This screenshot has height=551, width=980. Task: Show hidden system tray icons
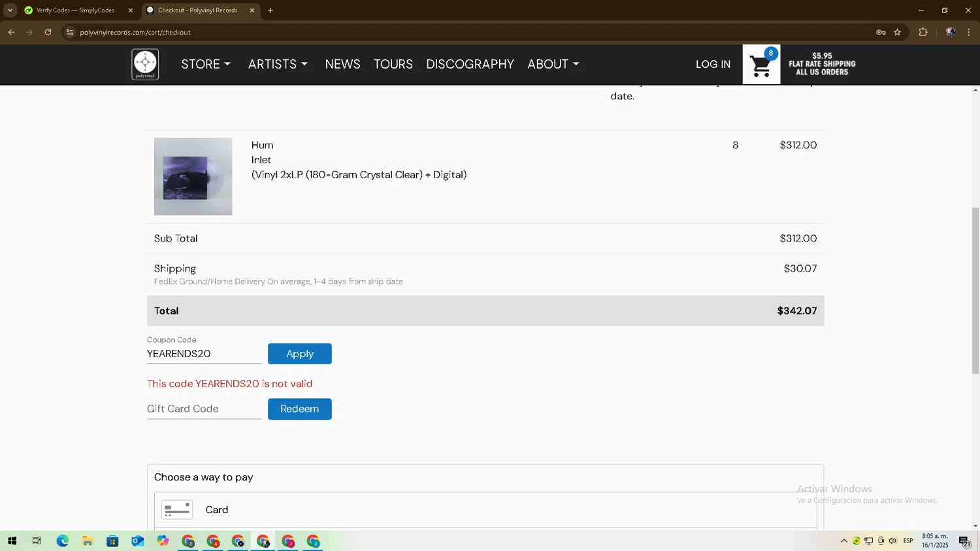pyautogui.click(x=844, y=541)
